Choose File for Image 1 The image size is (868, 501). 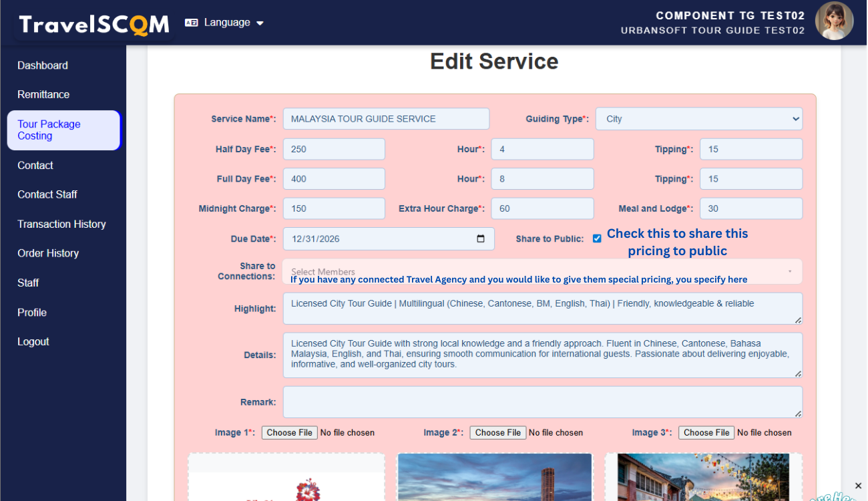(289, 433)
